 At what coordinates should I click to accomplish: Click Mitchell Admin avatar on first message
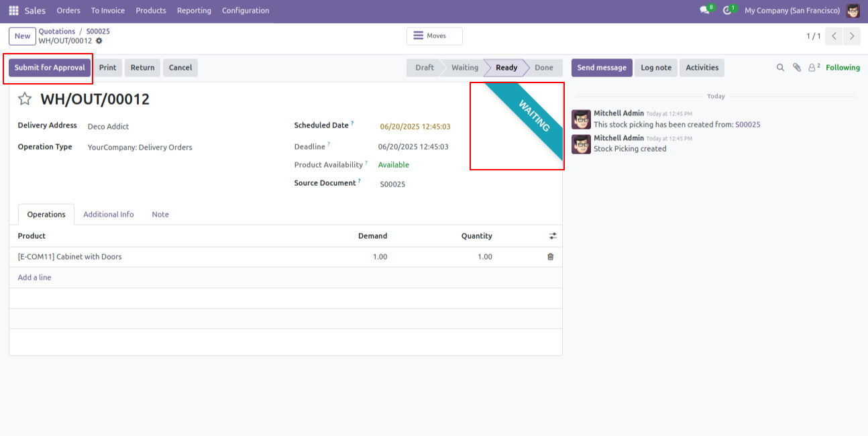581,119
